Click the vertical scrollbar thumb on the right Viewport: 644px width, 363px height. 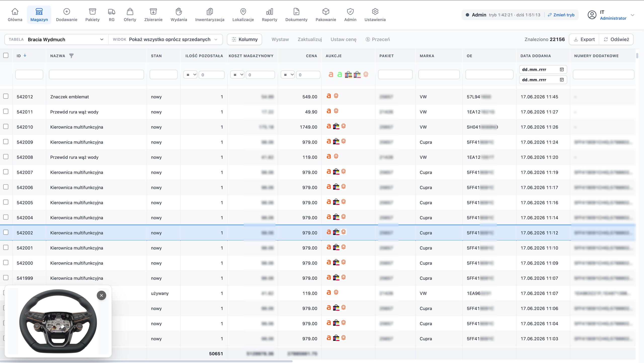pyautogui.click(x=637, y=56)
